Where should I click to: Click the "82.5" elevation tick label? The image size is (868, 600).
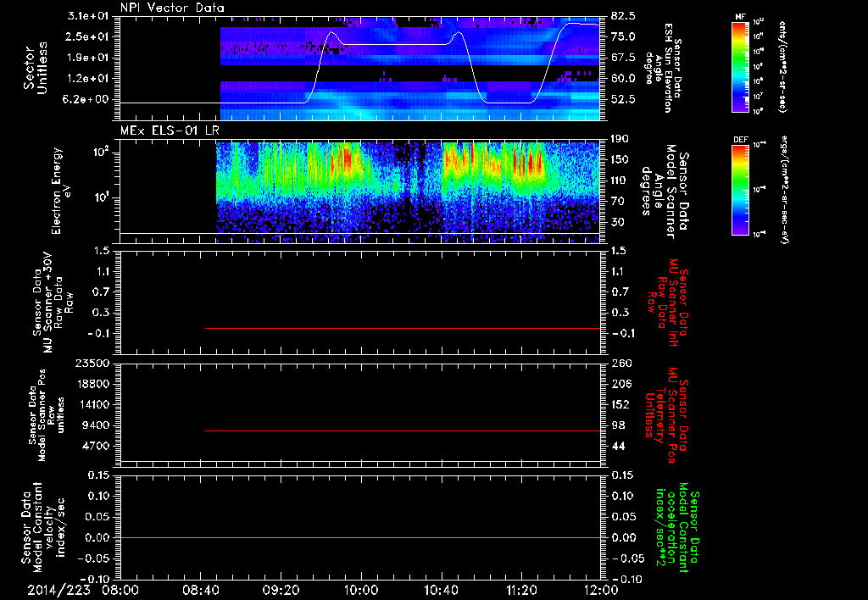tap(623, 16)
